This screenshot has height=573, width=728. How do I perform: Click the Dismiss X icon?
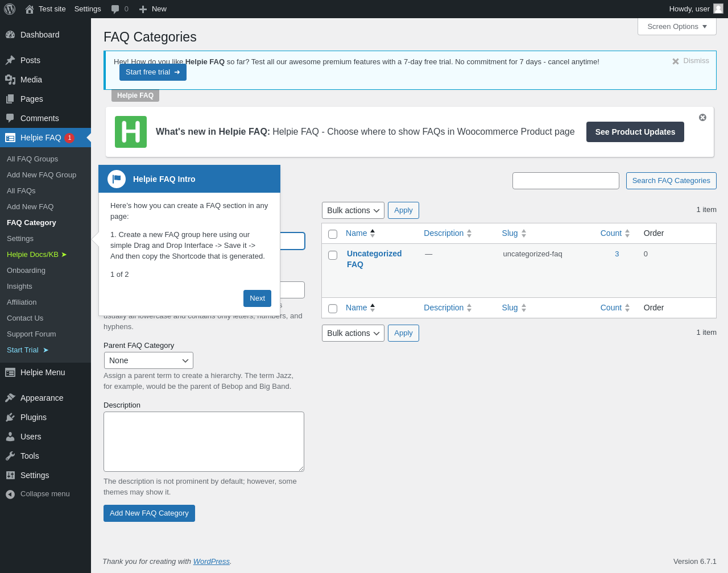click(676, 61)
